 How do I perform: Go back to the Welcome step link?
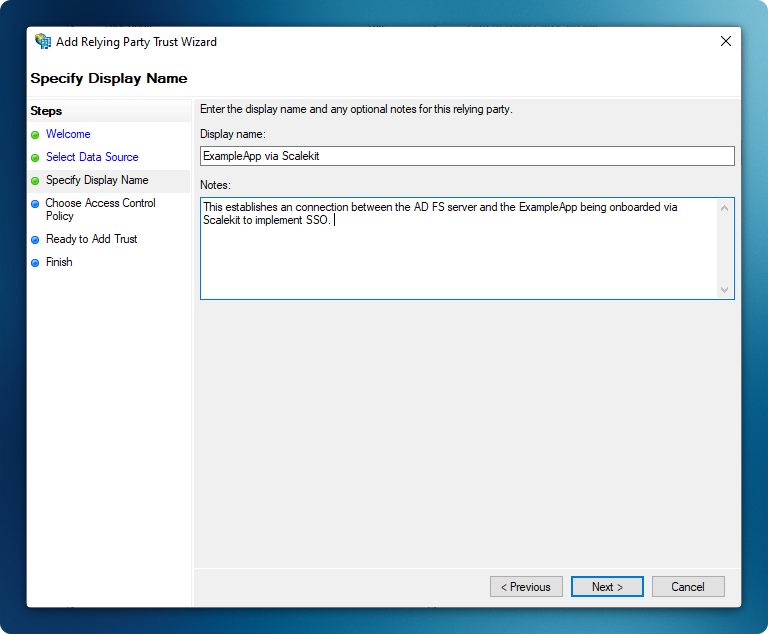(x=68, y=134)
